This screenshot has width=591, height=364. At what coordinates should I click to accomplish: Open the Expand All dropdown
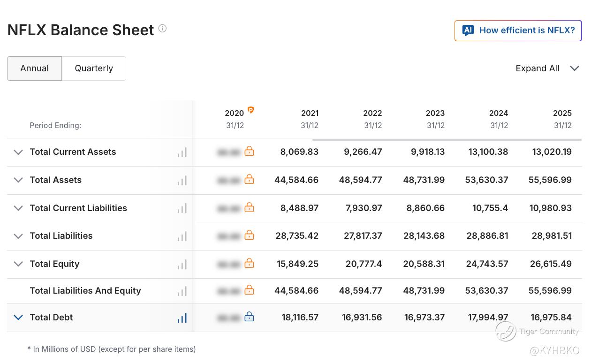pos(547,68)
